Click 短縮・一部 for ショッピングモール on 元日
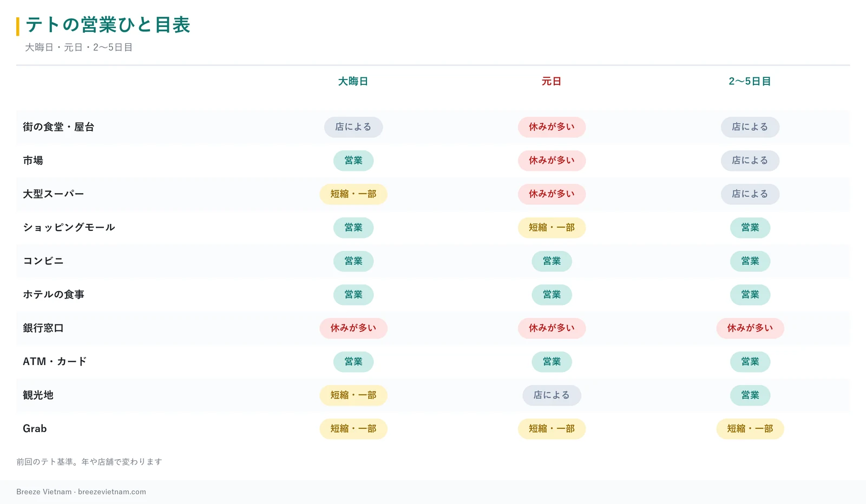Viewport: 866px width, 504px height. pyautogui.click(x=552, y=228)
